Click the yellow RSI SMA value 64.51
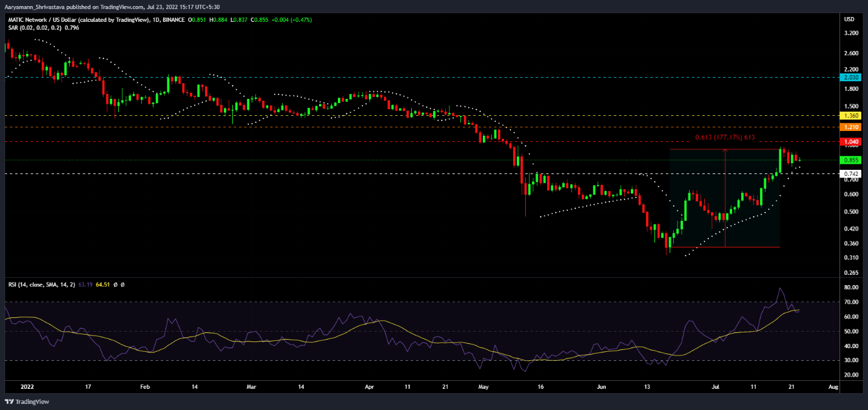This screenshot has width=868, height=410. tap(102, 284)
